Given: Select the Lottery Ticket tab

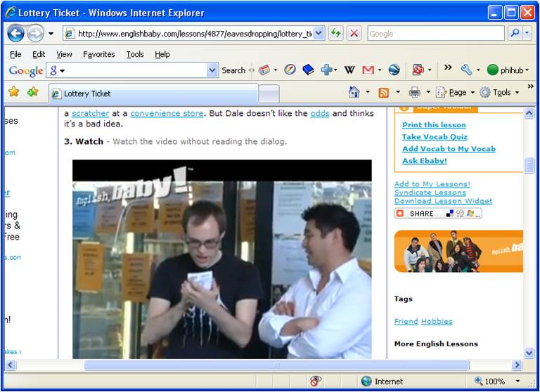Looking at the screenshot, I should [151, 93].
